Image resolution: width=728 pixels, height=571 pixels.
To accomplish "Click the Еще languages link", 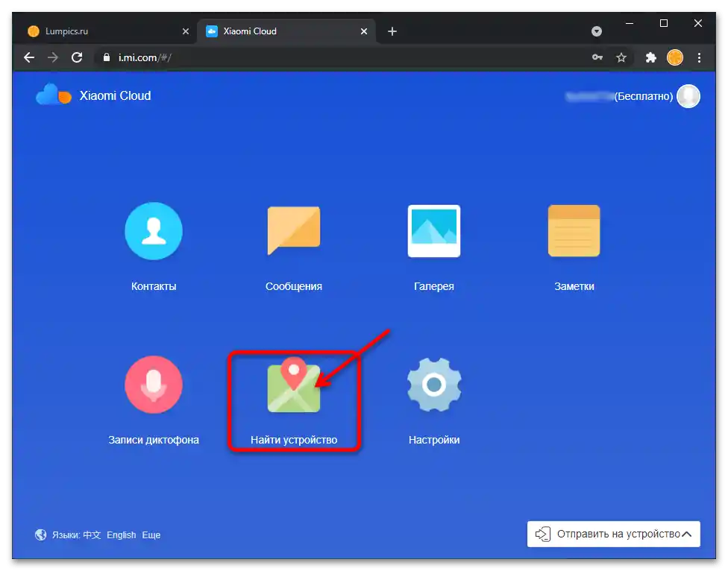I will 151,534.
